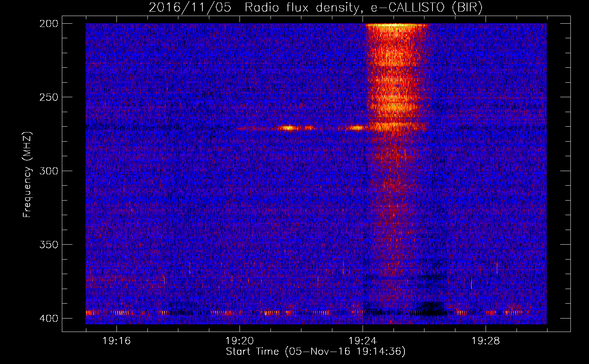Click the 19:28 time tick label

click(x=486, y=341)
